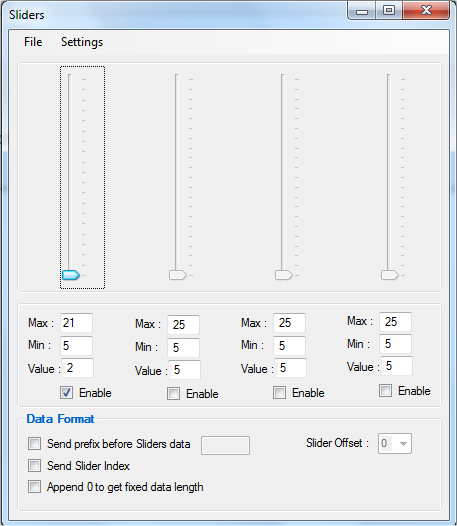Check Enable for the fourth slider
Image resolution: width=457 pixels, height=526 pixels.
[x=386, y=390]
